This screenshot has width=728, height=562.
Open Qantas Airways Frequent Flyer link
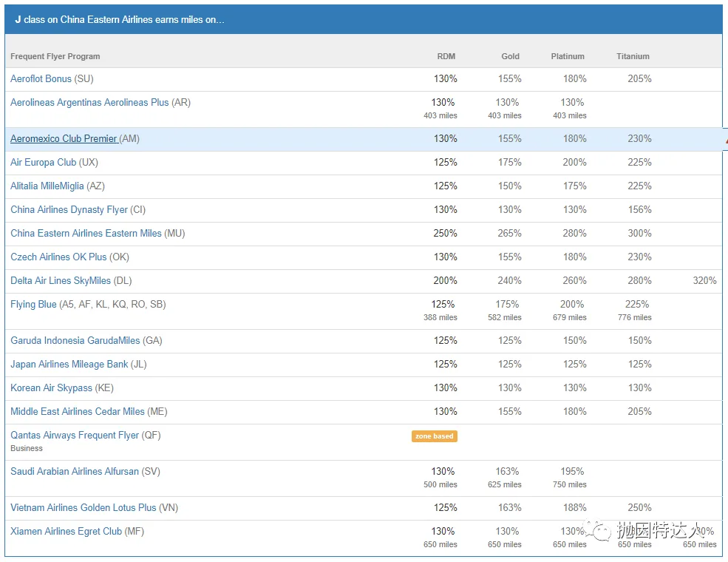[x=75, y=436]
